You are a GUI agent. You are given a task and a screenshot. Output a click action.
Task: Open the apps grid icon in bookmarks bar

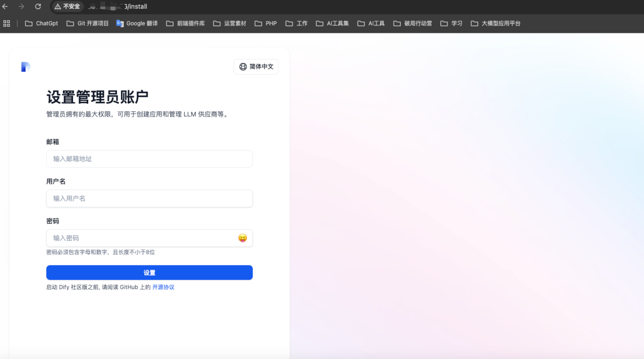[7, 24]
